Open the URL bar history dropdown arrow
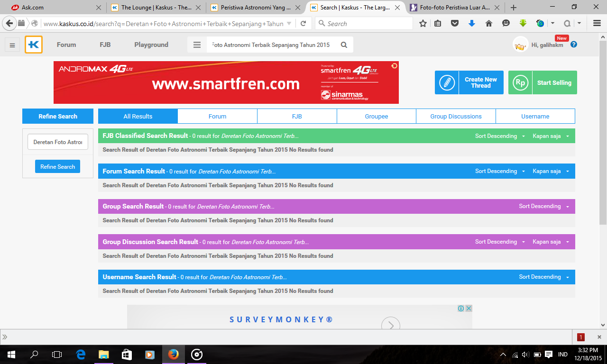Screen dimensions: 607x364 [x=289, y=23]
